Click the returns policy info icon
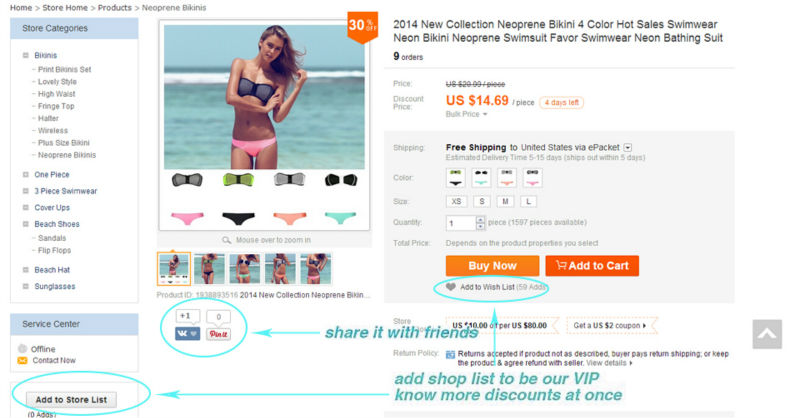The image size is (800, 418). click(450, 354)
